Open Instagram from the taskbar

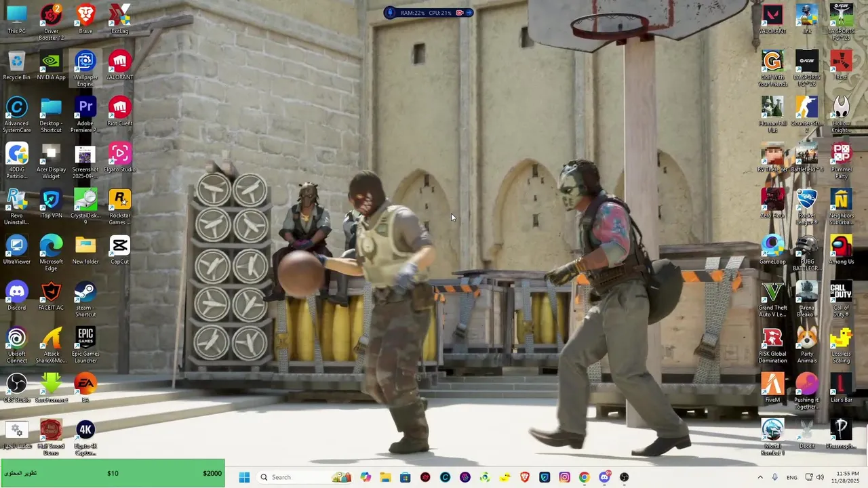click(x=564, y=477)
